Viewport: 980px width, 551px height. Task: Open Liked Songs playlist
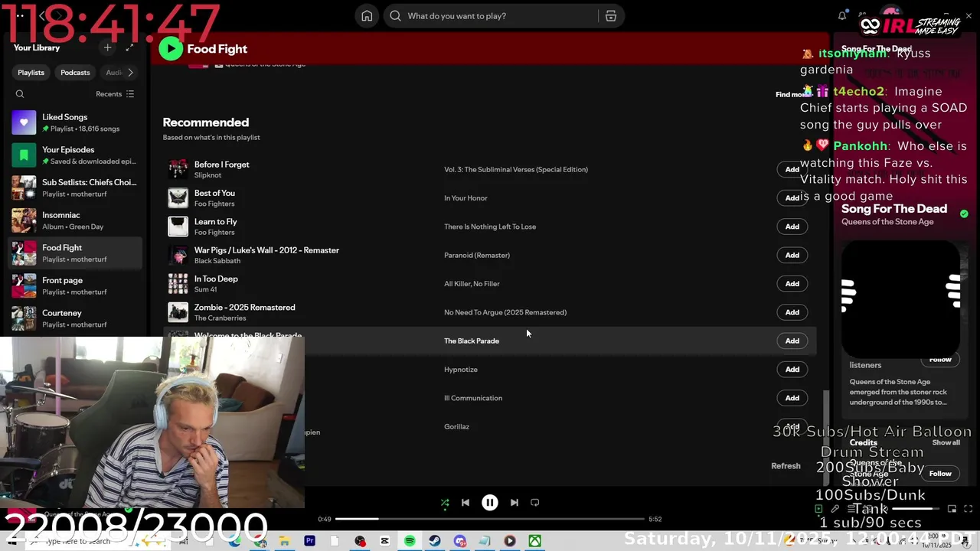point(75,122)
